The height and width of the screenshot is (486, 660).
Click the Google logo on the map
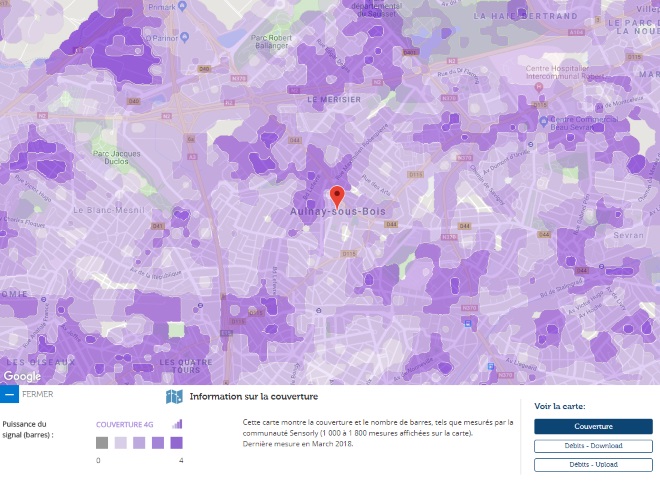22,376
